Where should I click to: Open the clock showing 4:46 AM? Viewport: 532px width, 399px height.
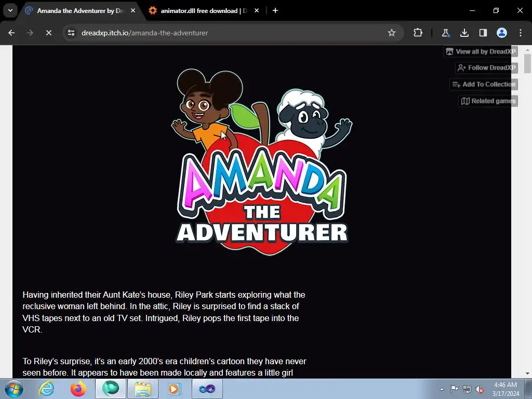pyautogui.click(x=506, y=389)
